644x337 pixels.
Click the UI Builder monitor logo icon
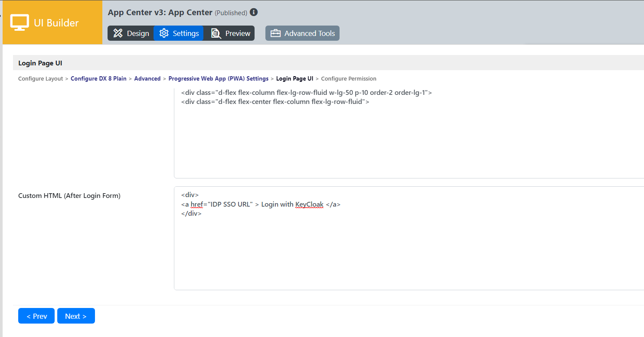tap(20, 23)
